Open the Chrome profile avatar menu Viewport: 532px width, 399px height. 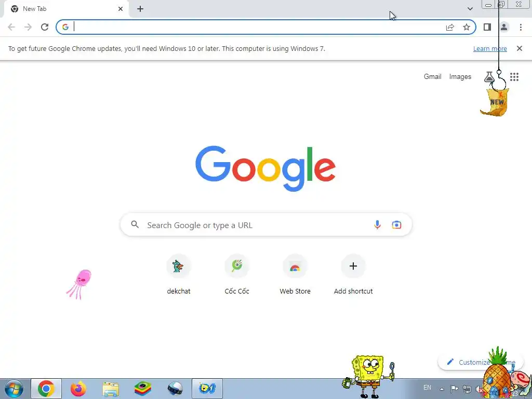click(x=504, y=27)
